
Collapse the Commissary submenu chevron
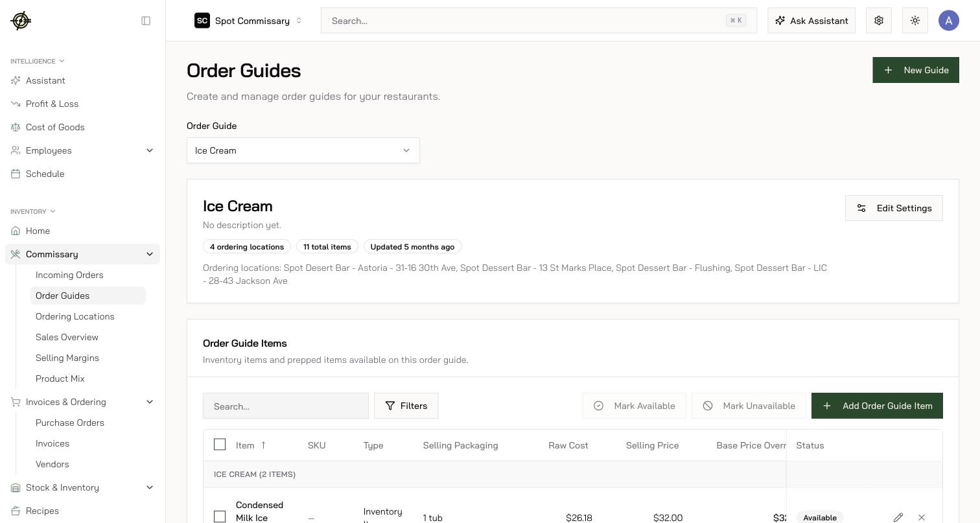[x=150, y=254]
